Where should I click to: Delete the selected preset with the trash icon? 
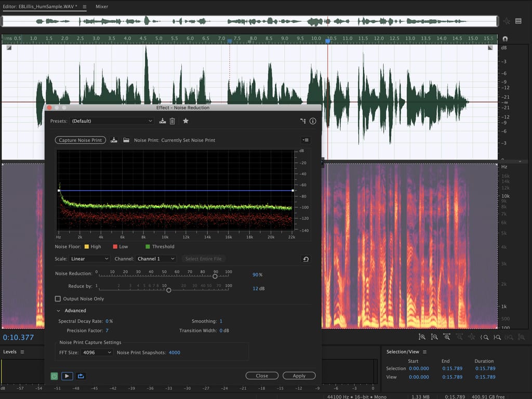tap(172, 121)
